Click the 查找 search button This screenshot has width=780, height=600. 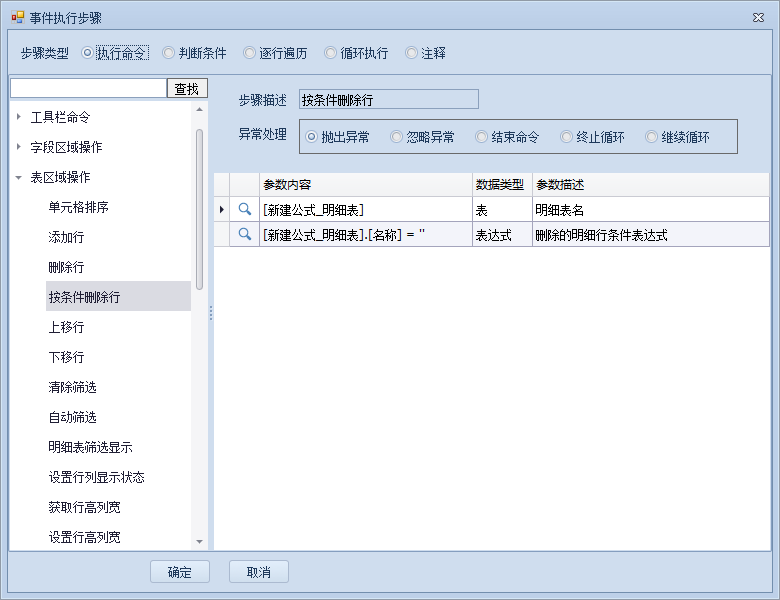pyautogui.click(x=187, y=89)
